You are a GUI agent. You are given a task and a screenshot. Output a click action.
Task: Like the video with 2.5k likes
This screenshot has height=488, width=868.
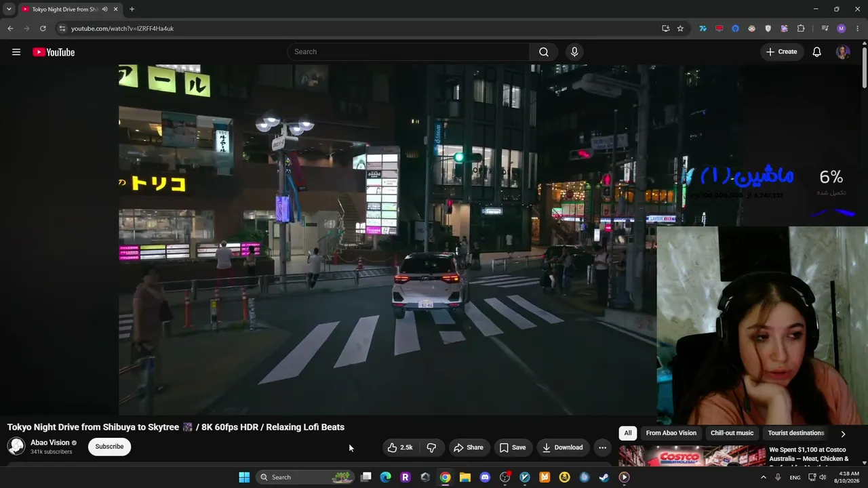click(400, 447)
